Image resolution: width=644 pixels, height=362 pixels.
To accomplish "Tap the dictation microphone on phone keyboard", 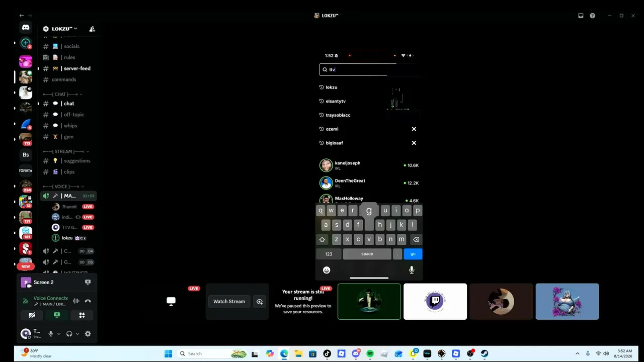I will pyautogui.click(x=412, y=270).
